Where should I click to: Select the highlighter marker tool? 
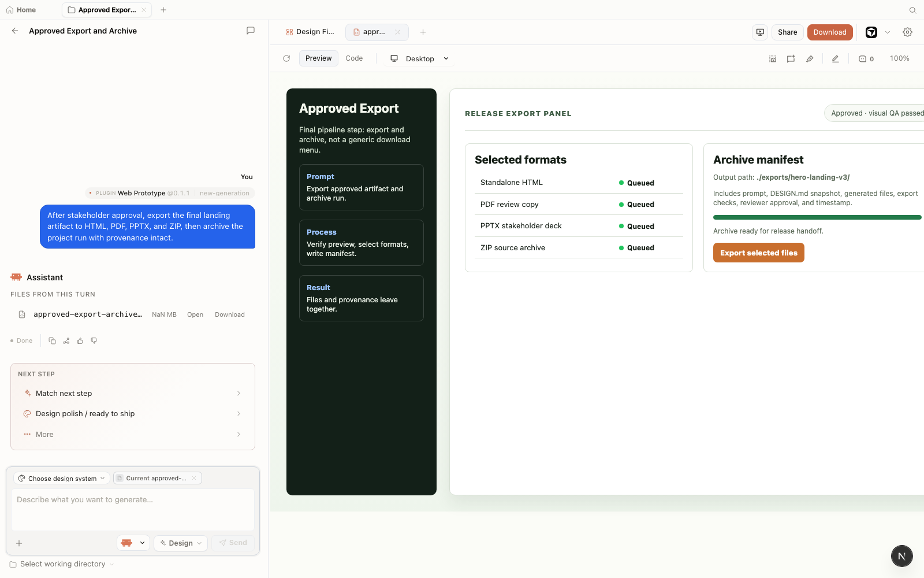click(x=810, y=58)
